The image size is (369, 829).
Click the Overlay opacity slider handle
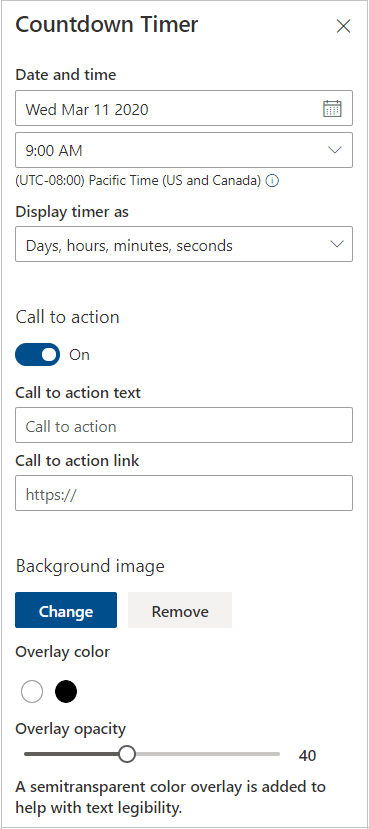point(126,754)
